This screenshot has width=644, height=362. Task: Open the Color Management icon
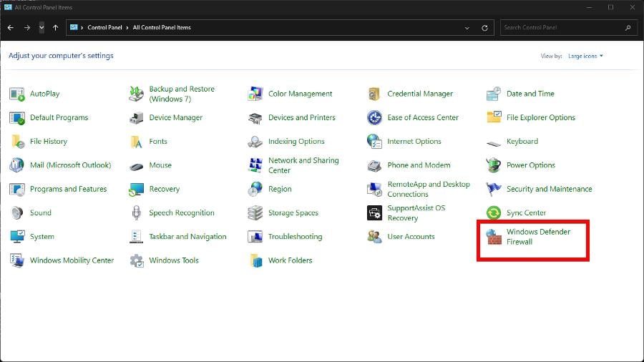point(255,94)
